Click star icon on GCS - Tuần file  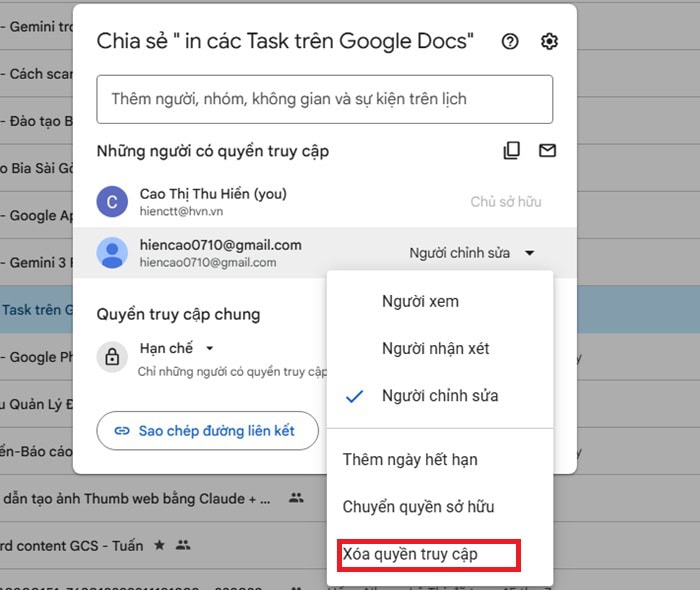[159, 545]
